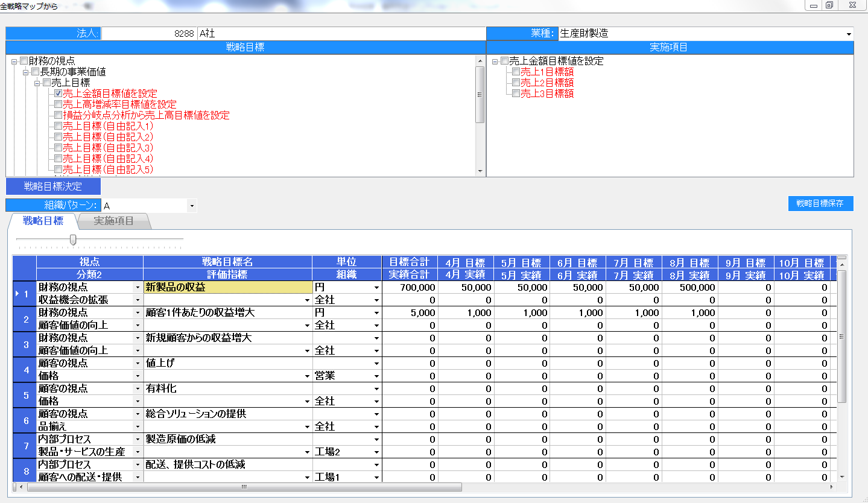This screenshot has height=503, width=868.
Task: Select the row 3 header in grid
Action: 25,344
